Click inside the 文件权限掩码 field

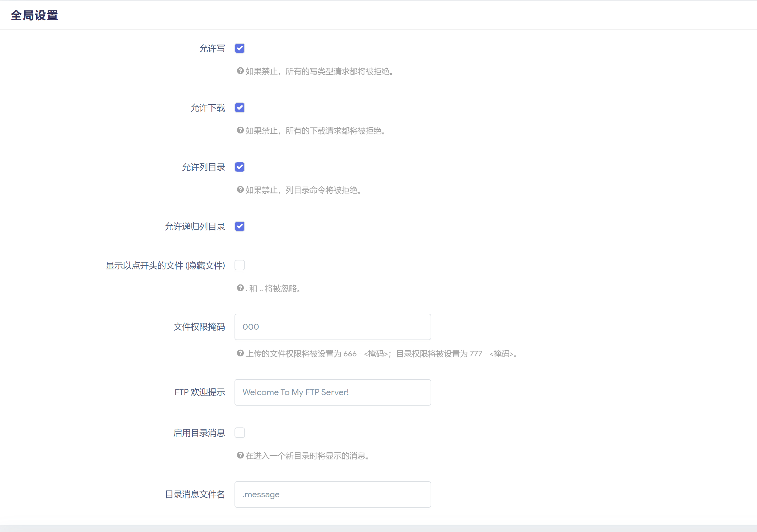(x=332, y=327)
